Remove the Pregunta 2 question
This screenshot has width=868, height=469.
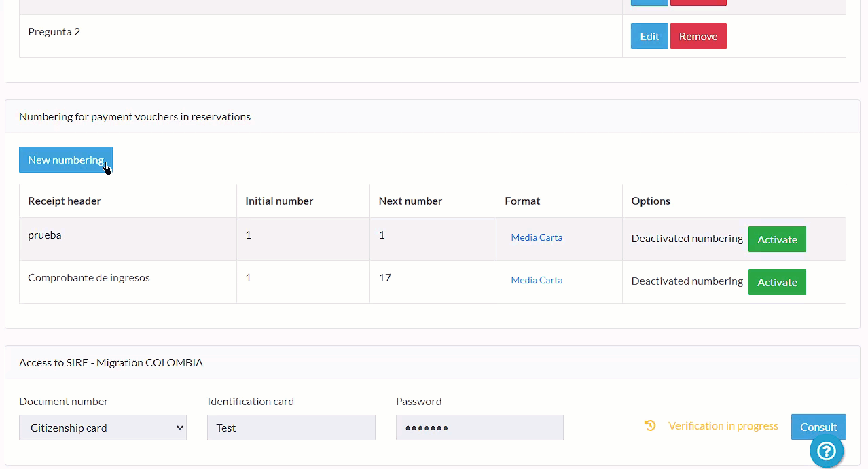(x=698, y=37)
